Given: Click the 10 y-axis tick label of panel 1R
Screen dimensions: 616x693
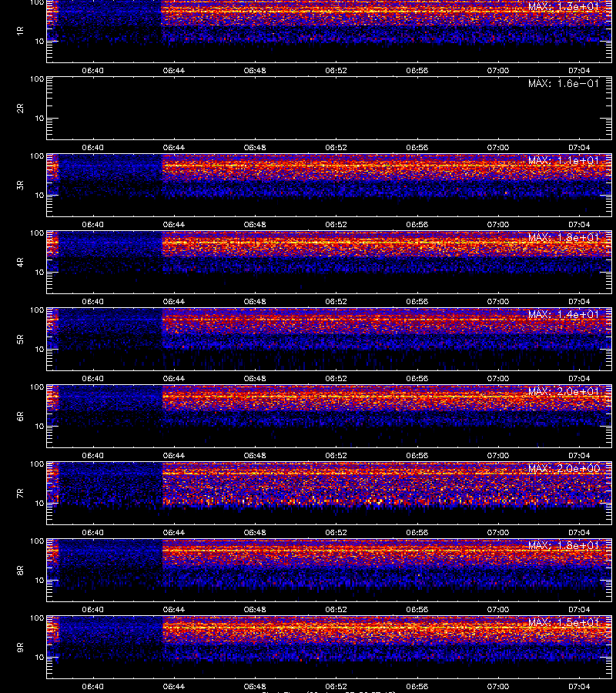Looking at the screenshot, I should [x=39, y=41].
